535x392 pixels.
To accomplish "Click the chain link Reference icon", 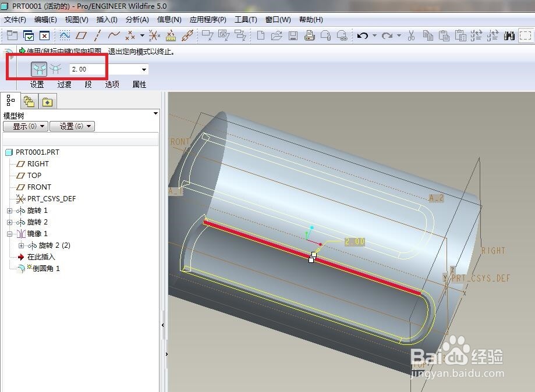I will (187, 35).
